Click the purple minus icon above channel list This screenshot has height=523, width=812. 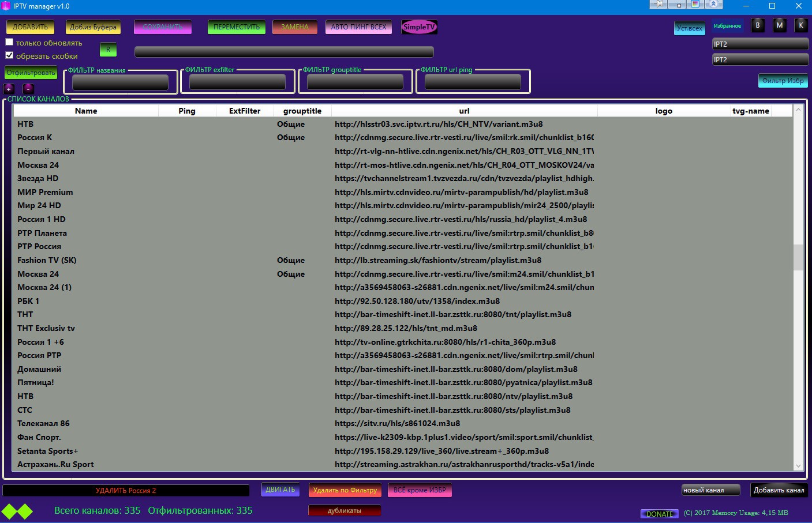(x=28, y=89)
